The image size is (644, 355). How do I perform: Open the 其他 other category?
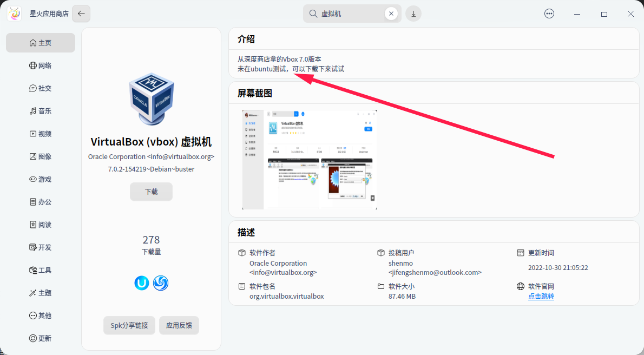click(41, 315)
